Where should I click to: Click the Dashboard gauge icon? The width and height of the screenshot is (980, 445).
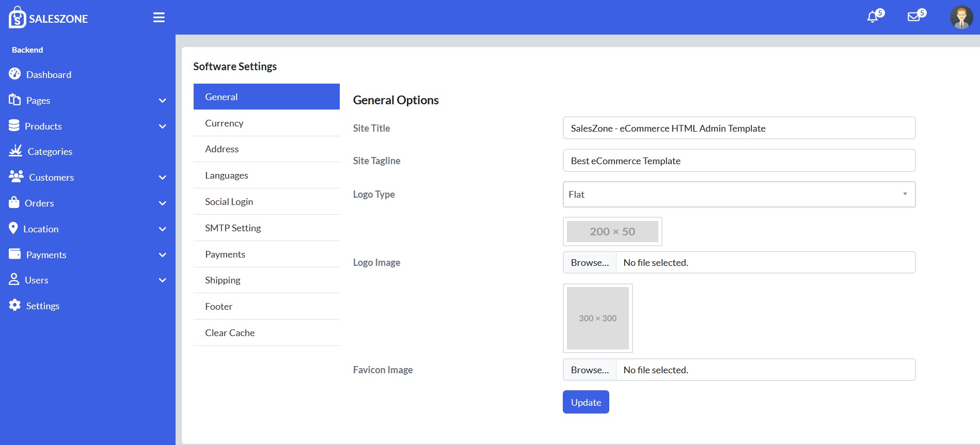(14, 74)
